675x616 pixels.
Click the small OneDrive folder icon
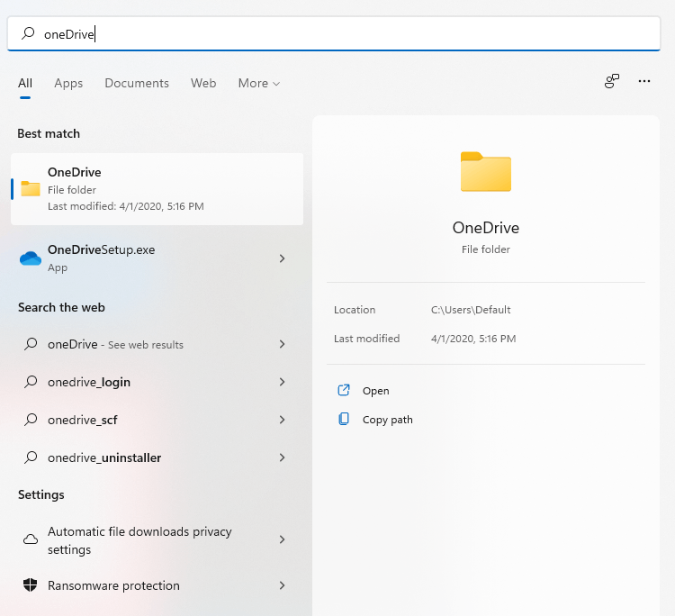click(30, 189)
